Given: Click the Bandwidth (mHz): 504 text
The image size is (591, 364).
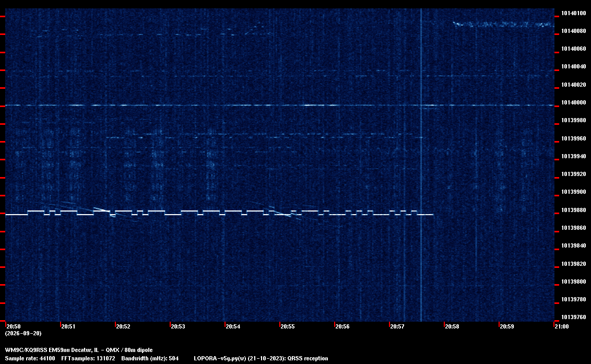Looking at the screenshot, I should point(150,358).
